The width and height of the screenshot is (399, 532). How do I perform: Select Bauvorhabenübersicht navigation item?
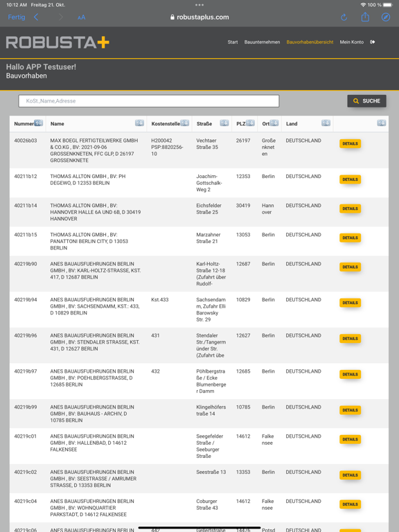(310, 42)
